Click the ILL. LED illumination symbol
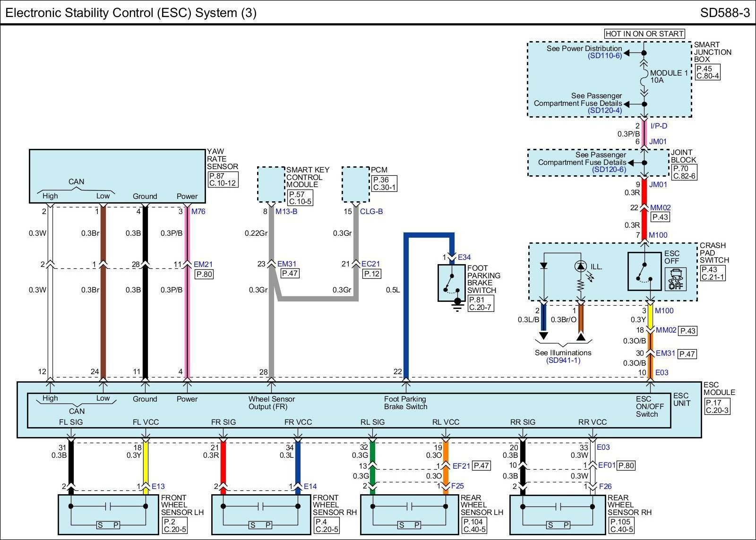756x540 pixels. [x=580, y=267]
